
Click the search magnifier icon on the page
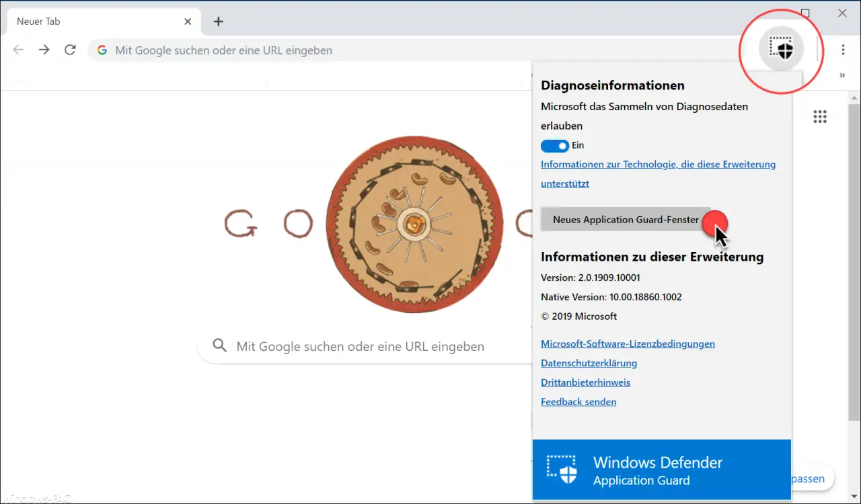coord(219,346)
